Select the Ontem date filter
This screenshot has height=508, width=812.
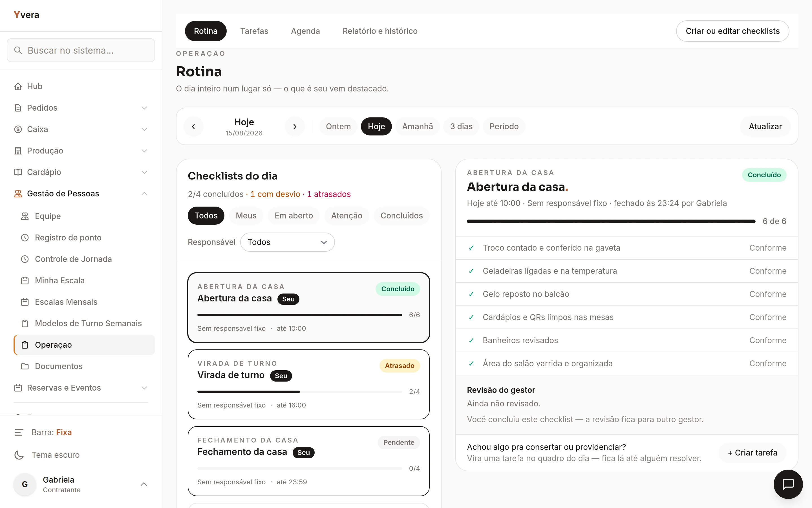[338, 127]
